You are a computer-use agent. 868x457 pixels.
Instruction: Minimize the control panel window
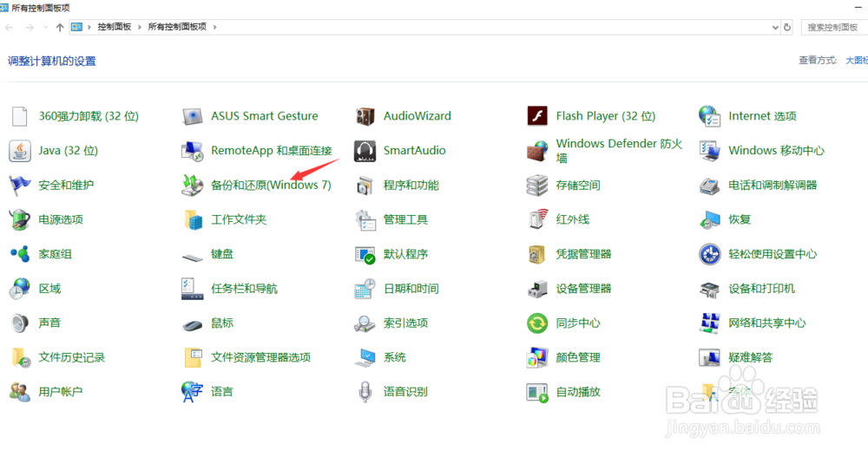[858, 8]
